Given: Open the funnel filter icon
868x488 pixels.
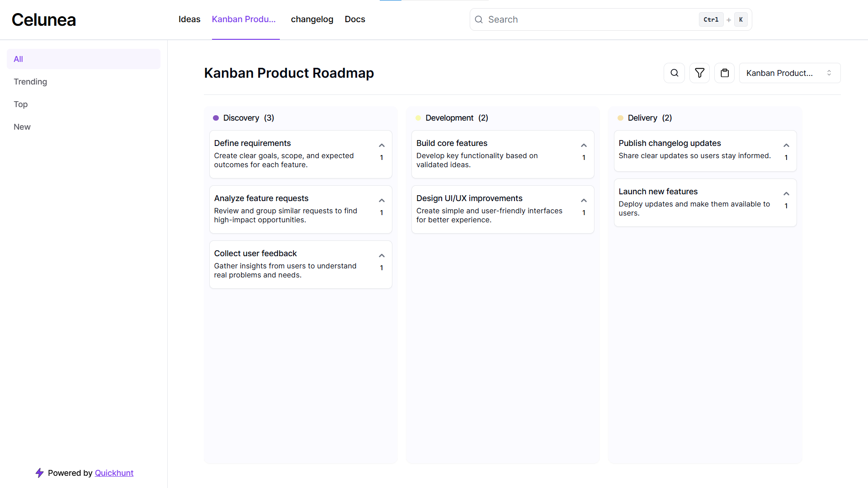Looking at the screenshot, I should click(x=699, y=73).
